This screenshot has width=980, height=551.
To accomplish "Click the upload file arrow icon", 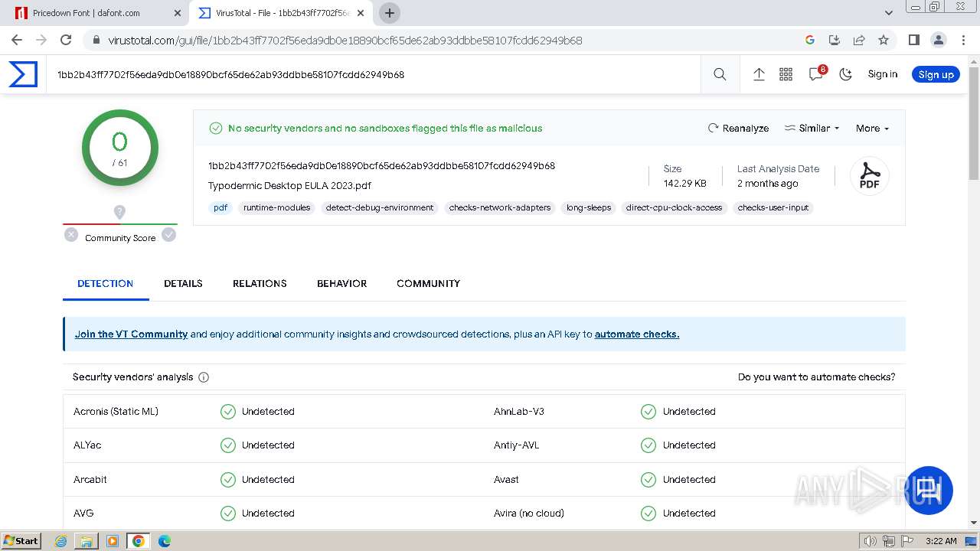I will [x=759, y=74].
